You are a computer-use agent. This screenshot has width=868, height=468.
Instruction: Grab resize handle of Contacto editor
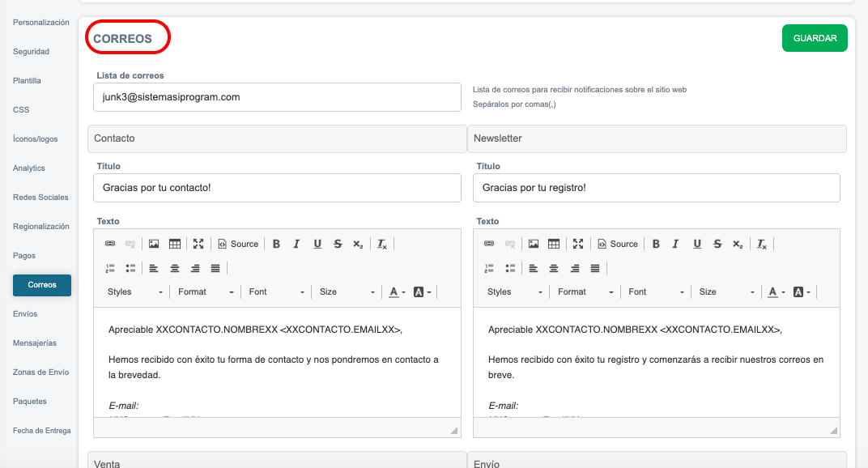(454, 430)
